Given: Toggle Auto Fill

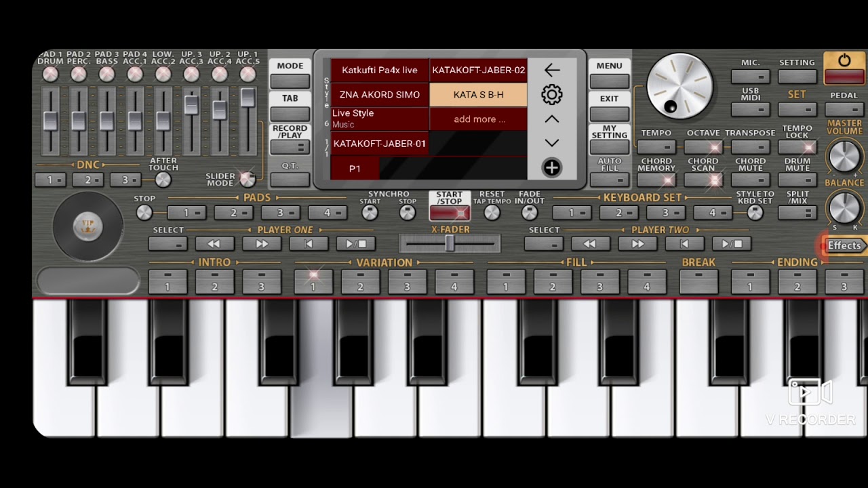Looking at the screenshot, I should pos(610,180).
